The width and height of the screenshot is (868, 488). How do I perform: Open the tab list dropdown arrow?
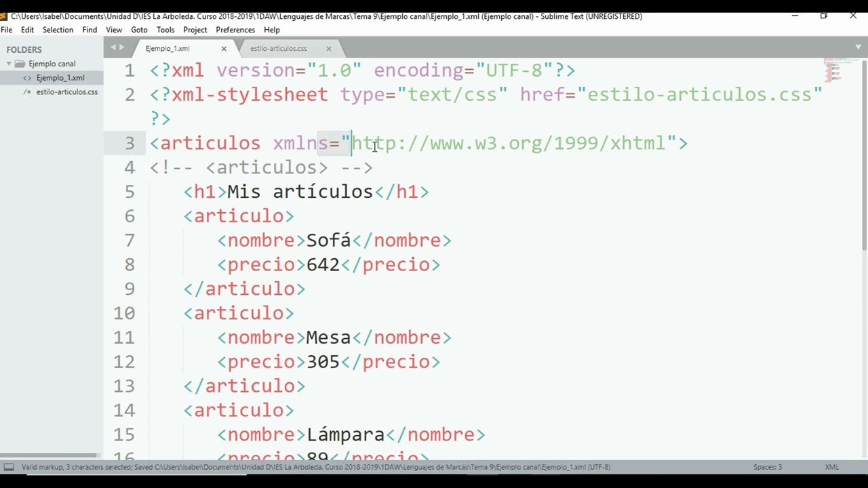click(858, 47)
